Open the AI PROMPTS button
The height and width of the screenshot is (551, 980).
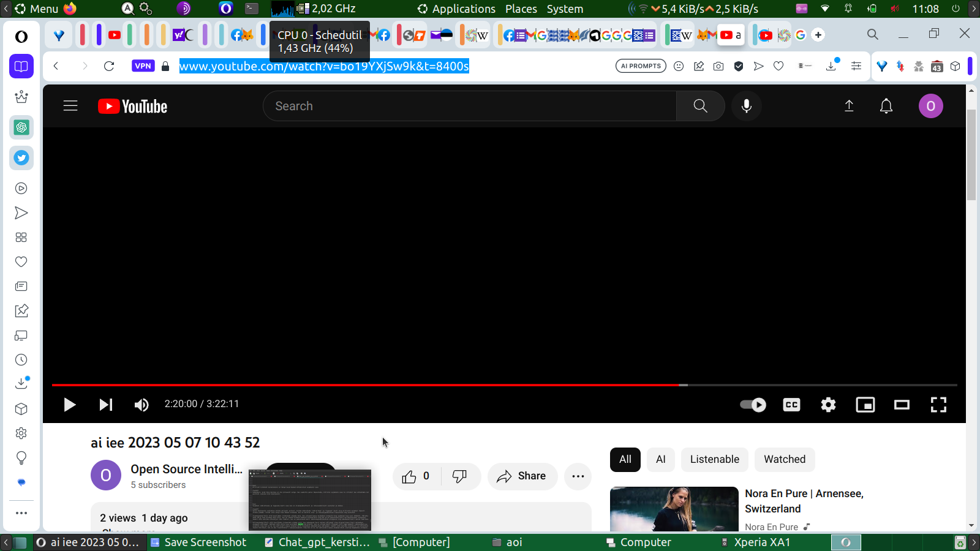641,66
